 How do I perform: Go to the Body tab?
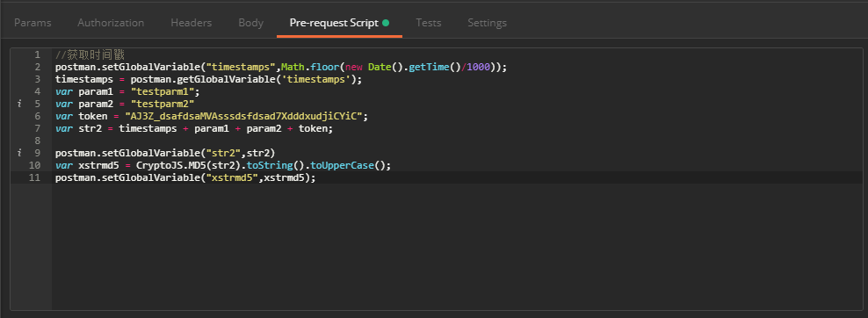(x=250, y=23)
